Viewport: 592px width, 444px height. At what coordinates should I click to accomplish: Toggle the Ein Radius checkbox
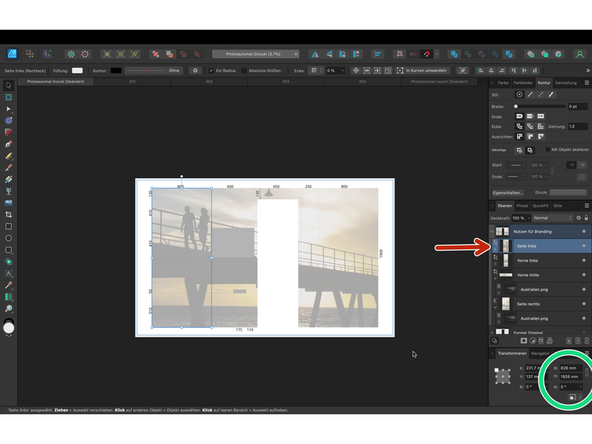(x=211, y=71)
